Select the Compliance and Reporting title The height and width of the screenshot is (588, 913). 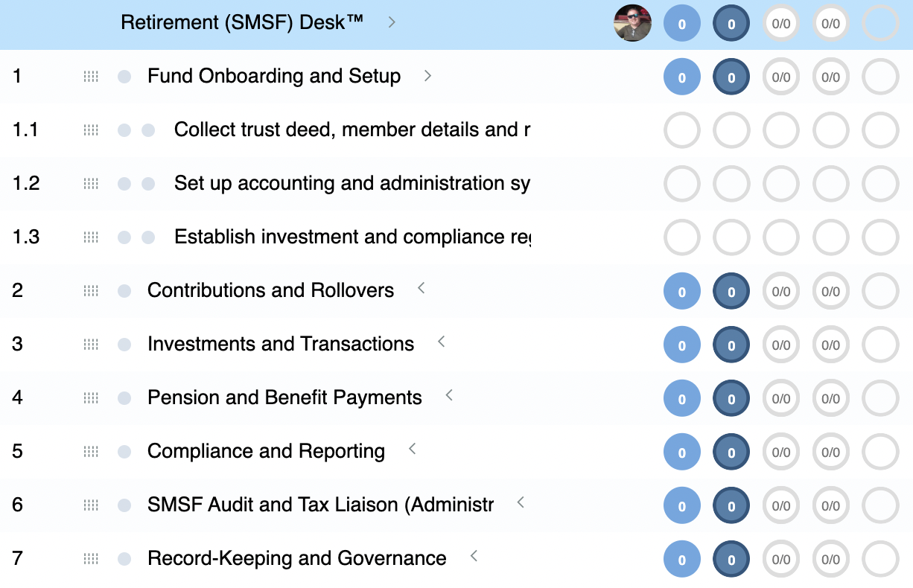pyautogui.click(x=266, y=451)
